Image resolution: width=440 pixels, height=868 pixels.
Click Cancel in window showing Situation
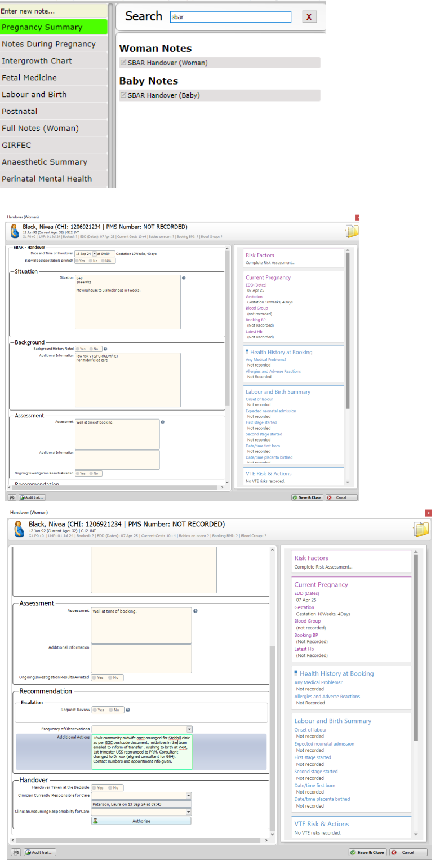pyautogui.click(x=341, y=497)
